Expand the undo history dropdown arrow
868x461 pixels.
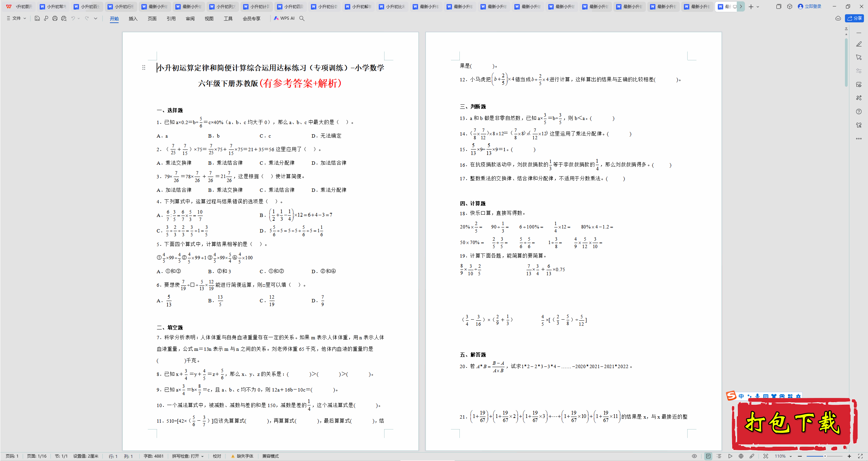coord(79,18)
